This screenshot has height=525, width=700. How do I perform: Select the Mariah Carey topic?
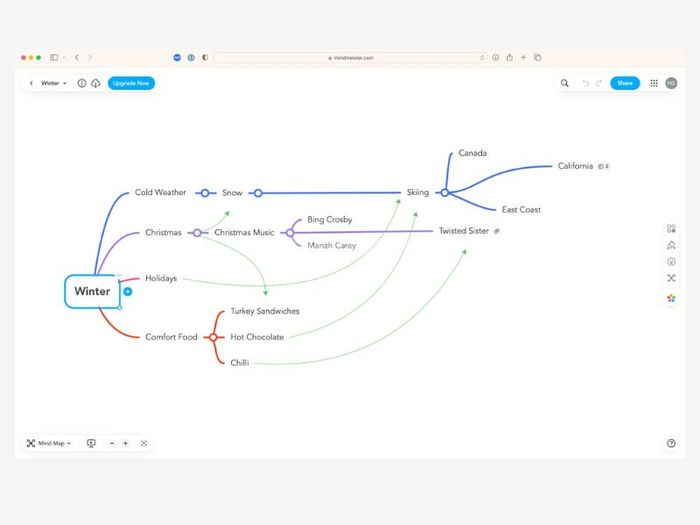point(332,246)
